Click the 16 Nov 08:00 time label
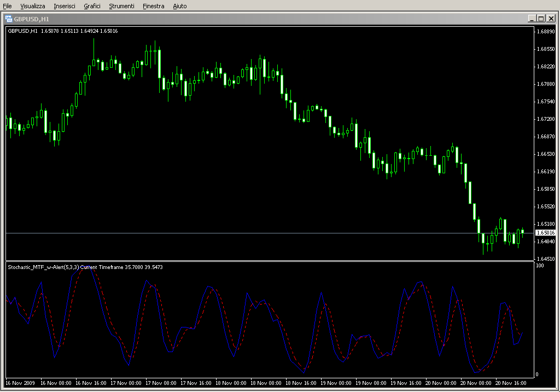 click(x=56, y=383)
